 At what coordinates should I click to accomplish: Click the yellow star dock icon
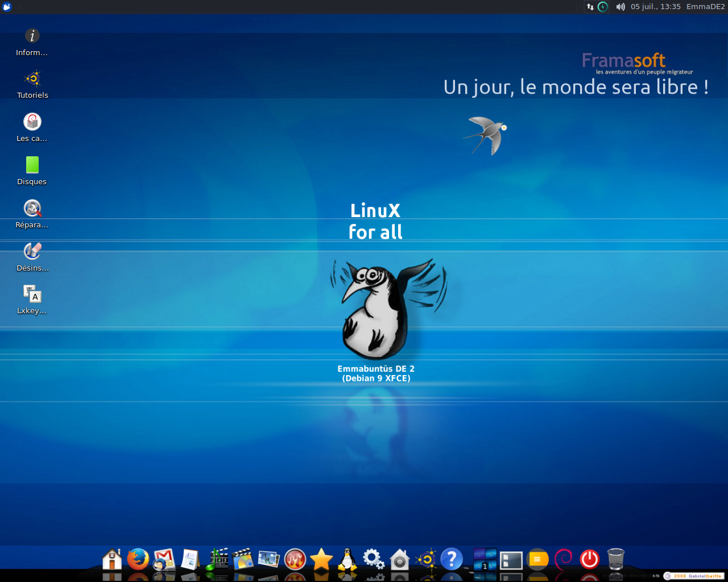coord(321,559)
